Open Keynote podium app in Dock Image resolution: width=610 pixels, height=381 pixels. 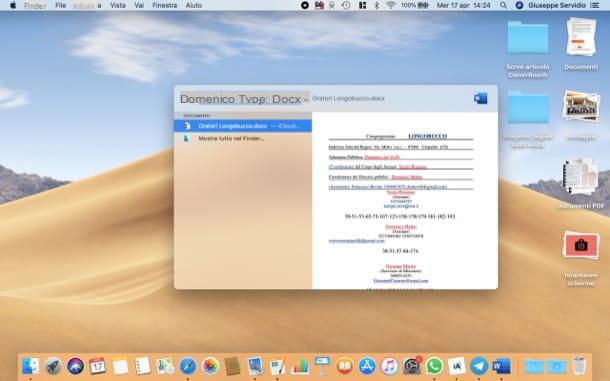tap(323, 366)
